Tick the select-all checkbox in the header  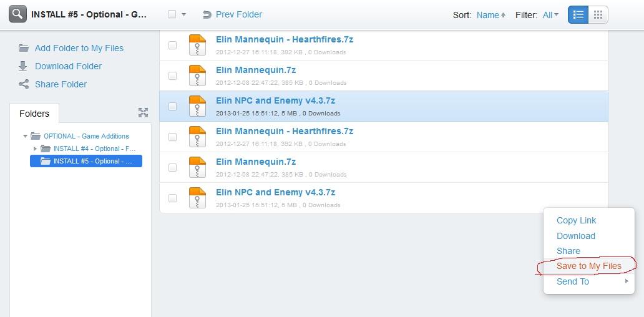(172, 14)
